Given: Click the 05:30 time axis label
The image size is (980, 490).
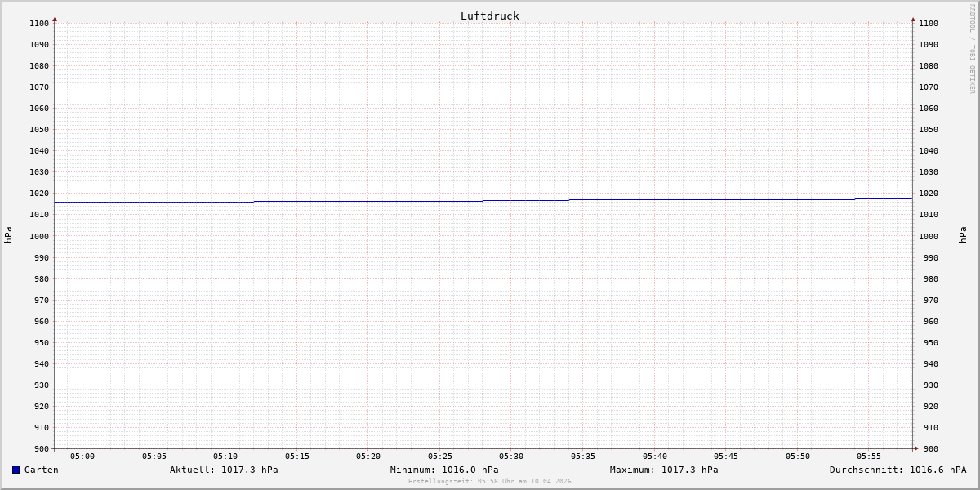Looking at the screenshot, I should (511, 457).
